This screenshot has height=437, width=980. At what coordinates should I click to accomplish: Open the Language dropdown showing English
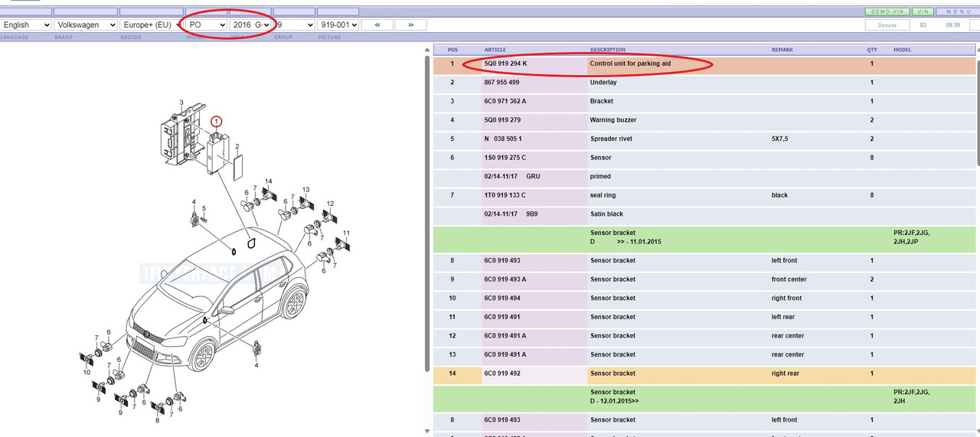(26, 24)
